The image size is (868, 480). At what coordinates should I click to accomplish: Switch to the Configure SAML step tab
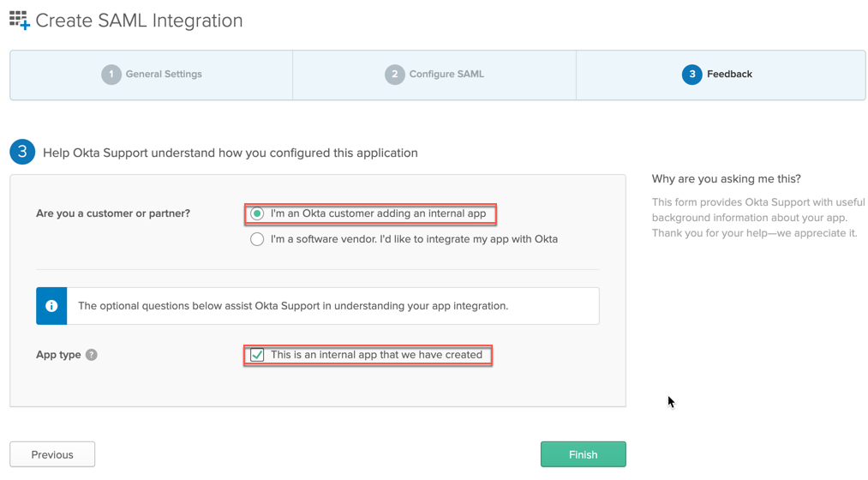pyautogui.click(x=446, y=75)
